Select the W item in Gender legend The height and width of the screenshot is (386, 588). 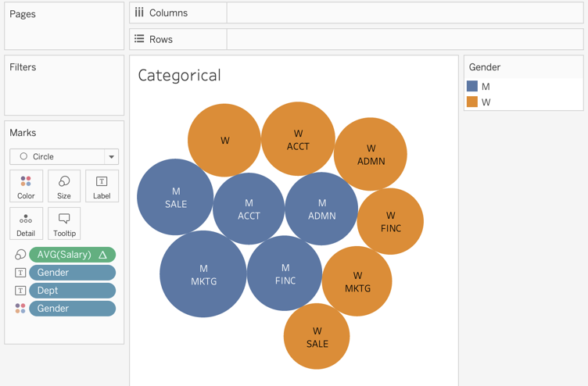pyautogui.click(x=486, y=102)
